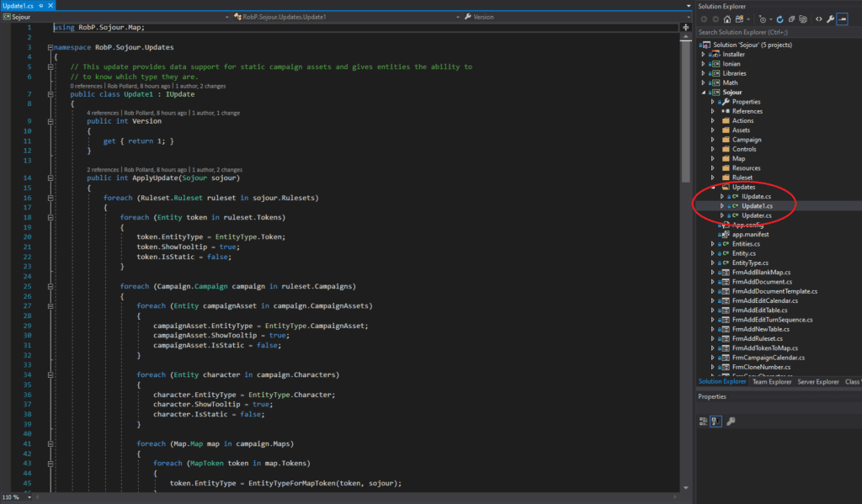The image size is (862, 504).
Task: Collapse the Sojour project node
Action: (704, 92)
